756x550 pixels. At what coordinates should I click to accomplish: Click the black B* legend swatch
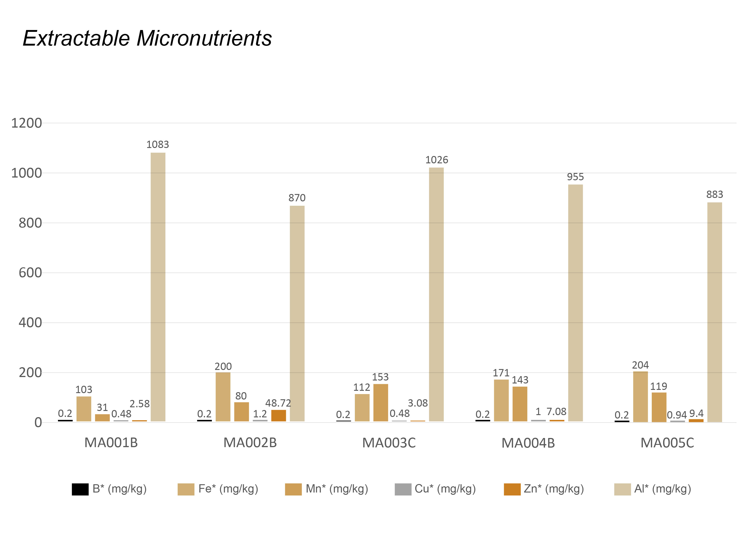coord(80,489)
